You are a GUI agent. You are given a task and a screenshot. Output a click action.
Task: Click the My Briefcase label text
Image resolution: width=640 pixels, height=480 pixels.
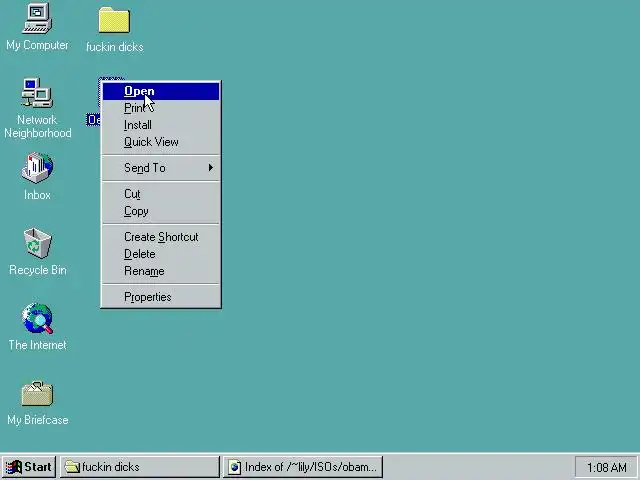pyautogui.click(x=38, y=420)
